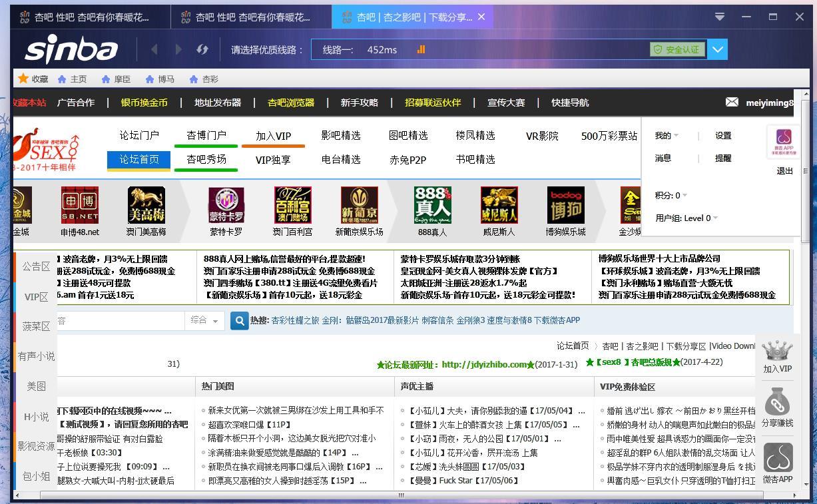The width and height of the screenshot is (817, 504).
Task: Click the 收藏 star icon in bookmark bar
Action: pos(21,79)
